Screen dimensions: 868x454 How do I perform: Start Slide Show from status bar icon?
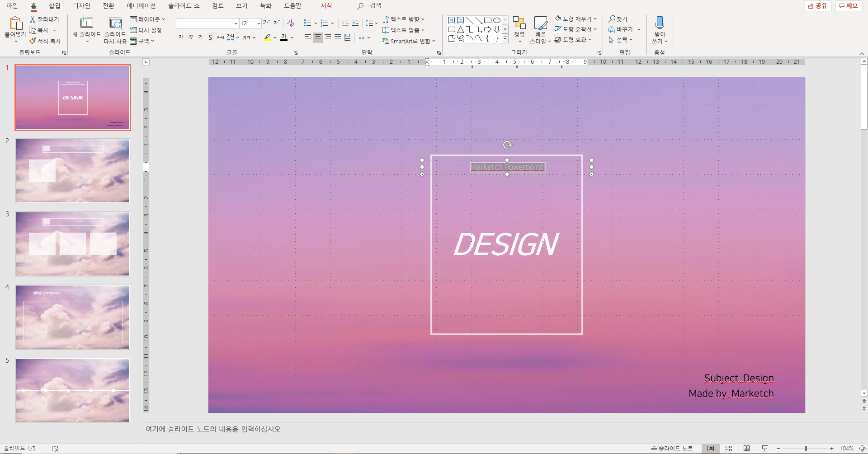click(764, 449)
